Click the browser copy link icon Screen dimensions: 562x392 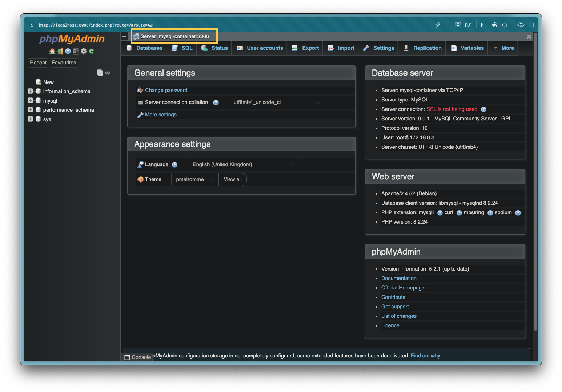click(438, 25)
